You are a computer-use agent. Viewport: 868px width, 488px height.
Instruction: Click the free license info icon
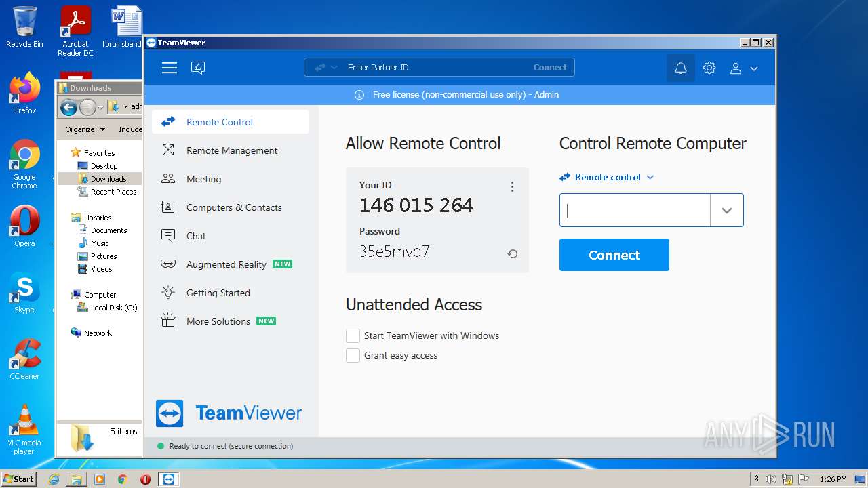click(x=359, y=95)
